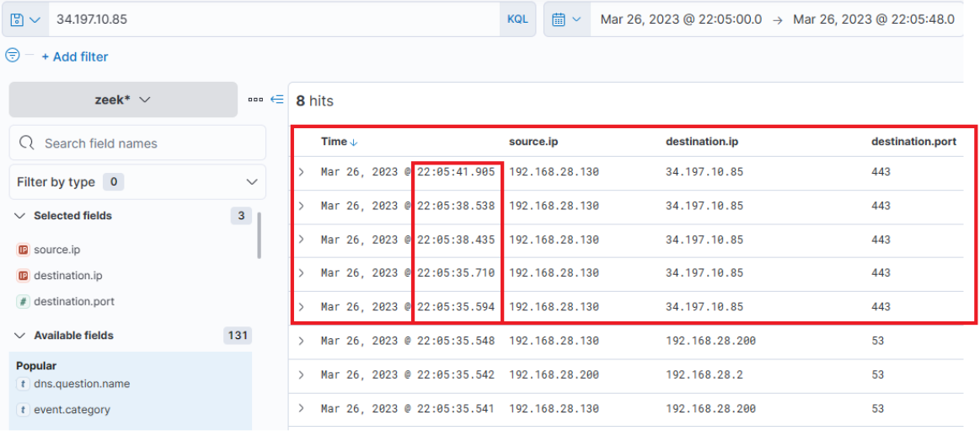980x431 pixels.
Task: Click the index pattern options dots icon
Action: pyautogui.click(x=255, y=100)
